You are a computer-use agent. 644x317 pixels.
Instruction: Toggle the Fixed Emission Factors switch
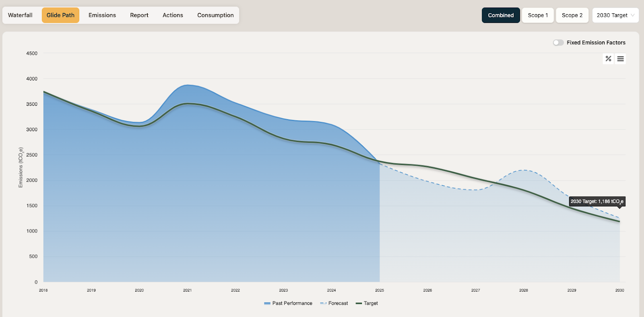[558, 43]
